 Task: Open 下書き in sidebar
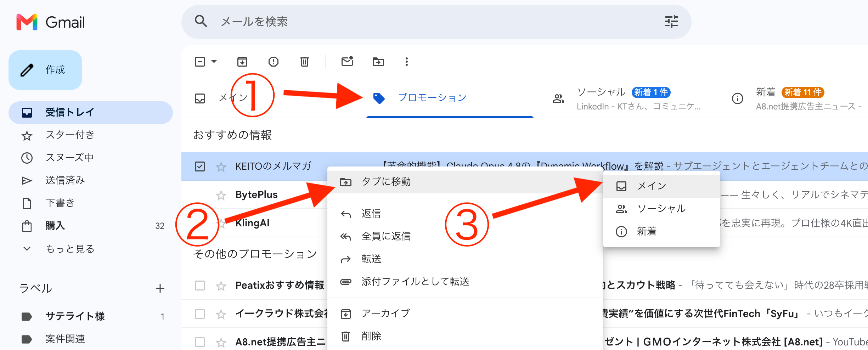pyautogui.click(x=91, y=203)
